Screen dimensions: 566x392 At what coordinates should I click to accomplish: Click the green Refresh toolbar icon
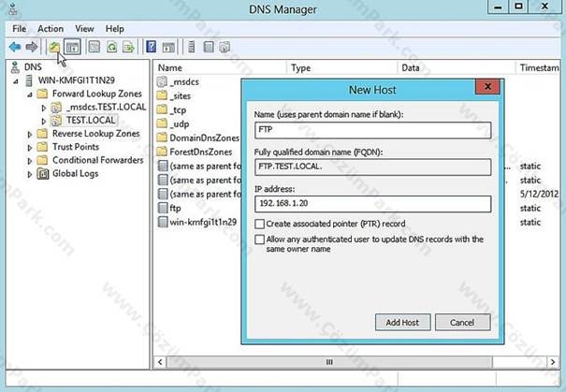112,47
